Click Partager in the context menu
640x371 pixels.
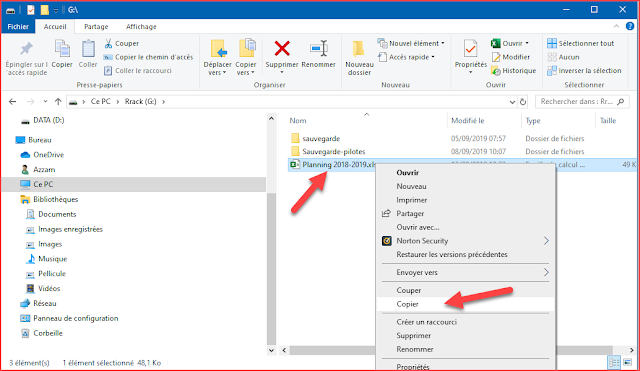[410, 213]
